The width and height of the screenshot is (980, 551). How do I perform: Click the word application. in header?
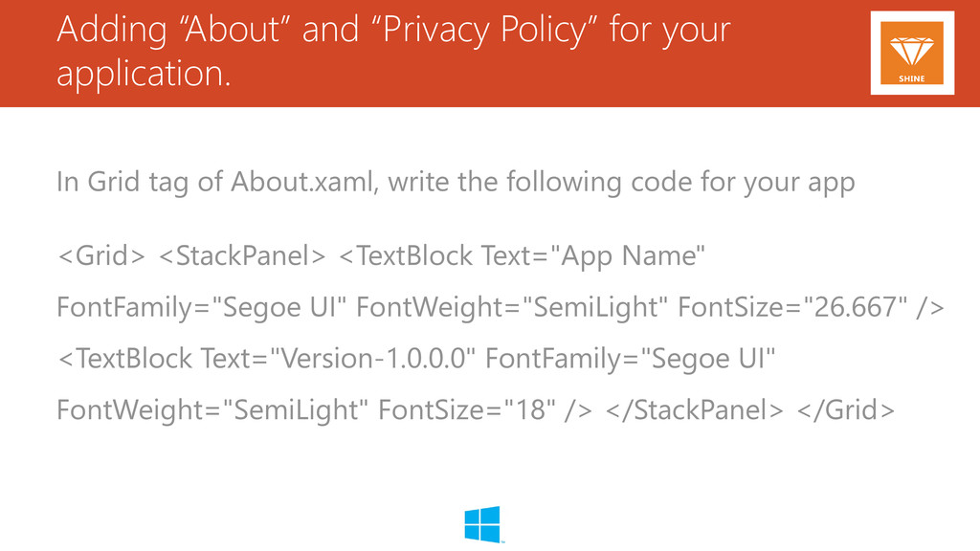tap(144, 75)
